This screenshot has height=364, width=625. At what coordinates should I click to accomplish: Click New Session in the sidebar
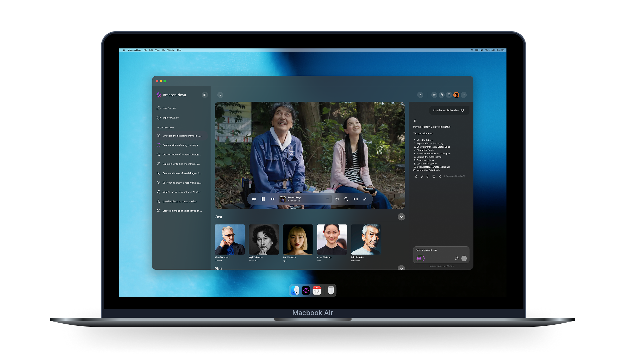point(169,108)
